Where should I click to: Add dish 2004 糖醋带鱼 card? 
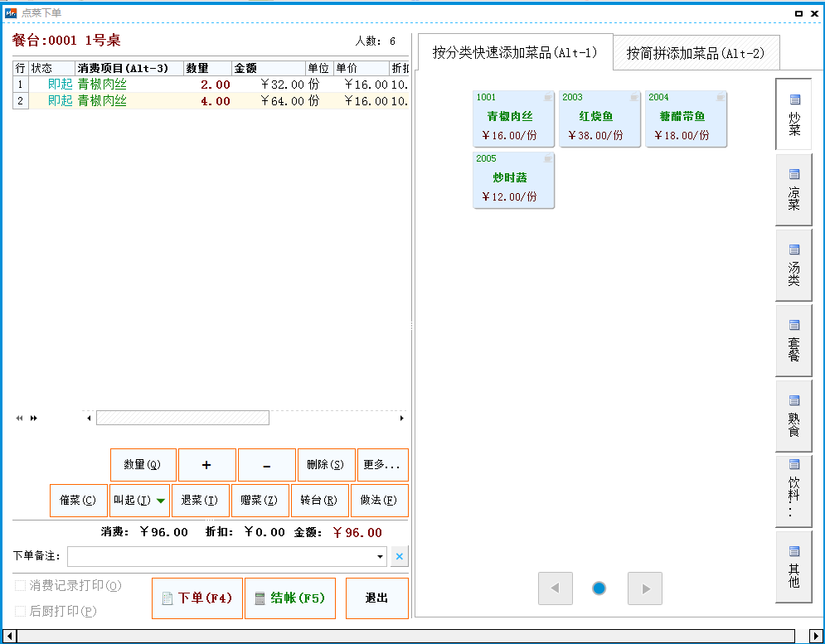(686, 119)
